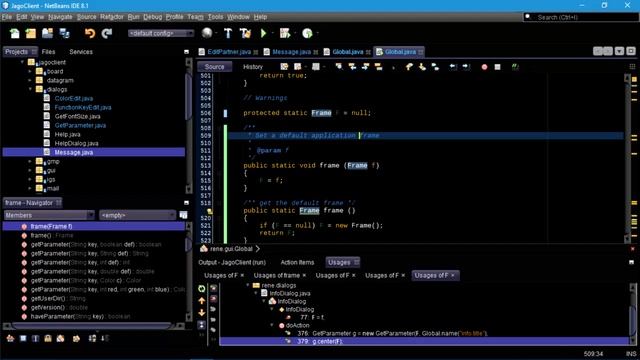The width and height of the screenshot is (640, 360).
Task: Open the Action Items tab
Action: pos(297,262)
